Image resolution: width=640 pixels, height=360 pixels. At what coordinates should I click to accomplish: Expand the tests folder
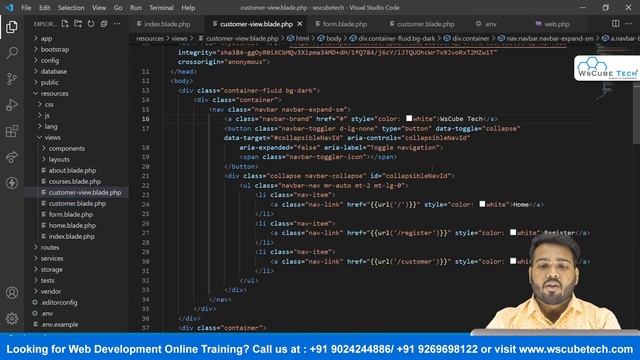47,280
